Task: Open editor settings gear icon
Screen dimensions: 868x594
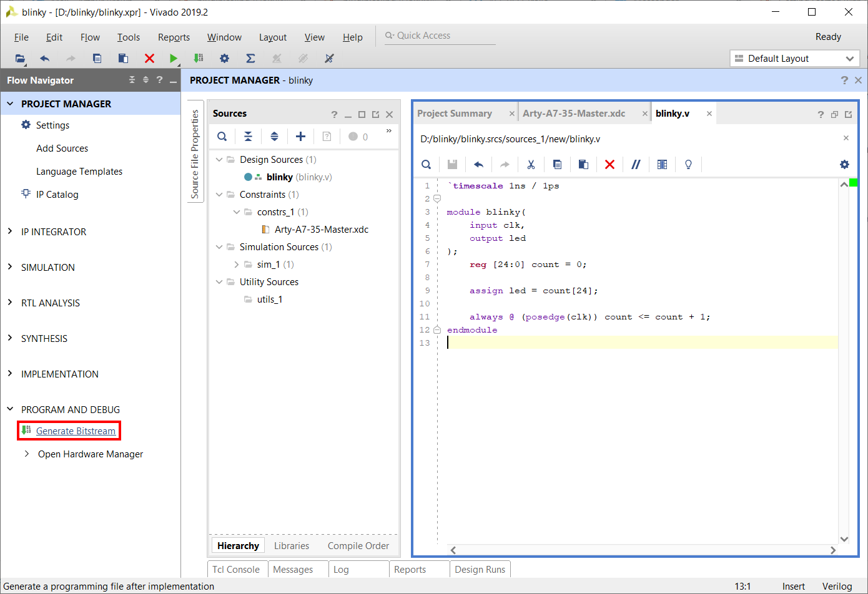Action: 844,165
